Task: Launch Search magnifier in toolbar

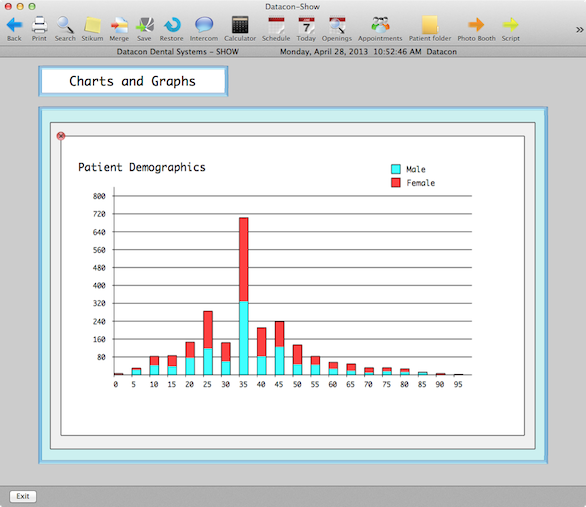Action: pyautogui.click(x=65, y=25)
